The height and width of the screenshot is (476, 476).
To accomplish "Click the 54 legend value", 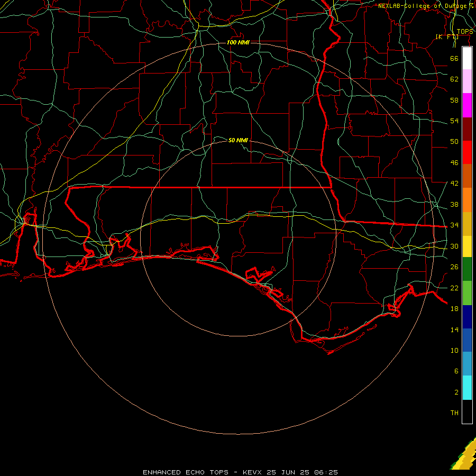I will point(454,121).
